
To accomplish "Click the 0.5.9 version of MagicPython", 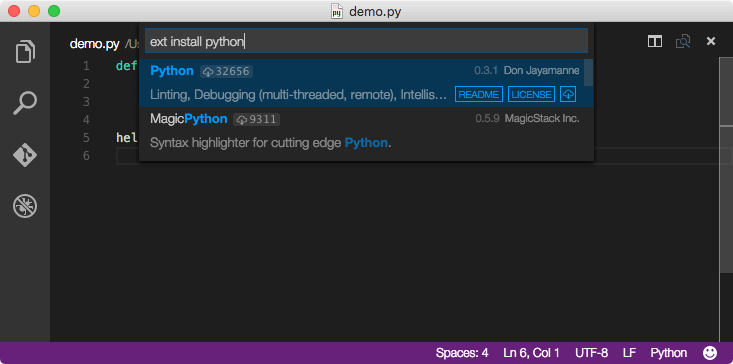I will point(488,119).
